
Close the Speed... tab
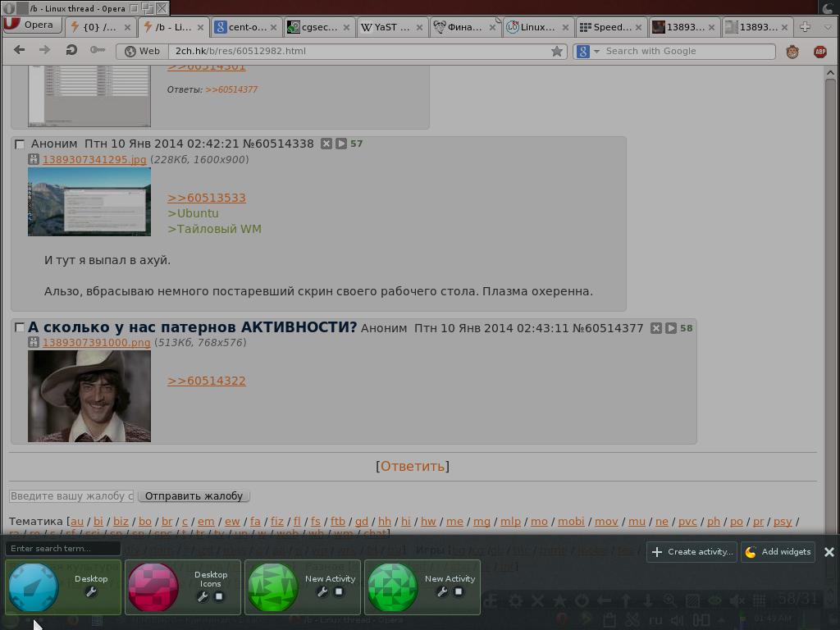638,27
